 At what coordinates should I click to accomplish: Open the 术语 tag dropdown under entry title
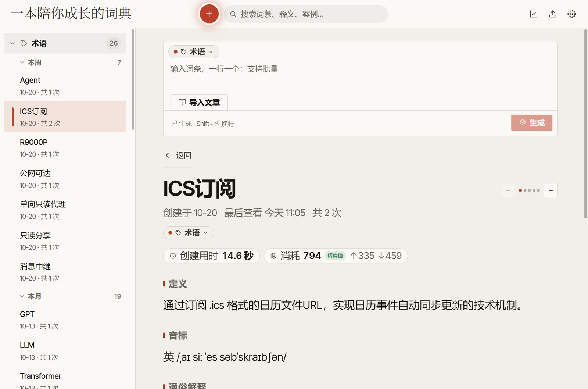coord(189,233)
